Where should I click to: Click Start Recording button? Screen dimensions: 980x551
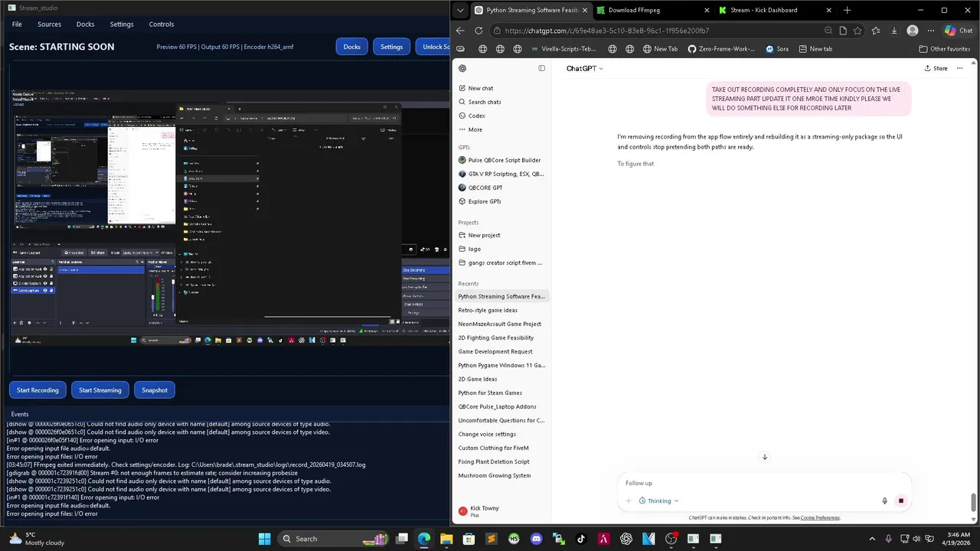[38, 390]
